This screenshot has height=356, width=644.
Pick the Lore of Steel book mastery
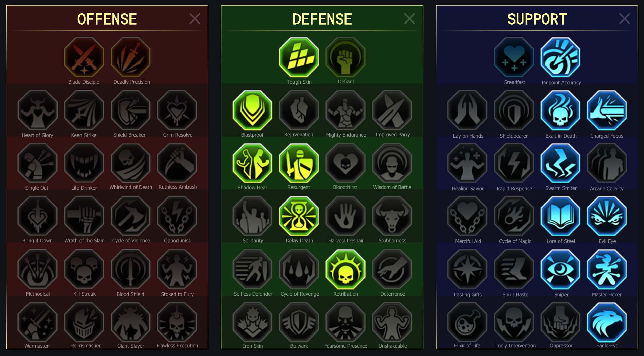[x=560, y=216]
